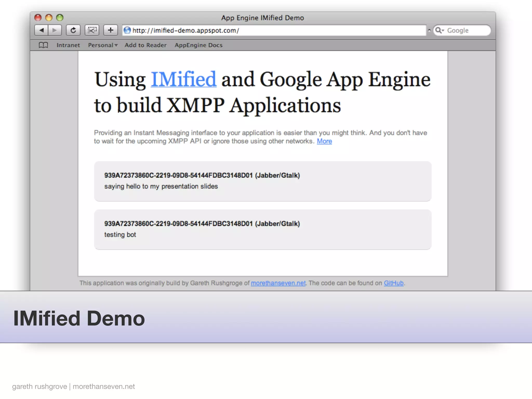Go back with the Safari back arrow
532x399 pixels.
click(41, 30)
